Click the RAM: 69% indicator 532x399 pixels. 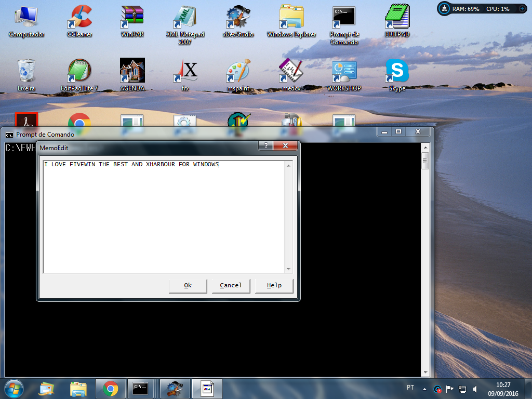pos(465,9)
